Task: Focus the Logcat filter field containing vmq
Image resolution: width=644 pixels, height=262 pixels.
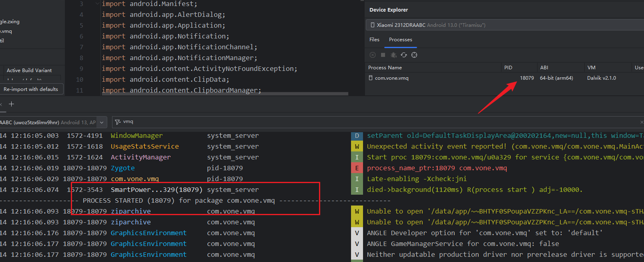Action: click(x=360, y=122)
